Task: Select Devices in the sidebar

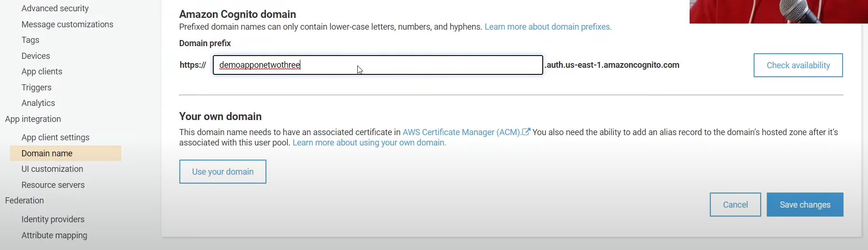Action: pyautogui.click(x=36, y=56)
